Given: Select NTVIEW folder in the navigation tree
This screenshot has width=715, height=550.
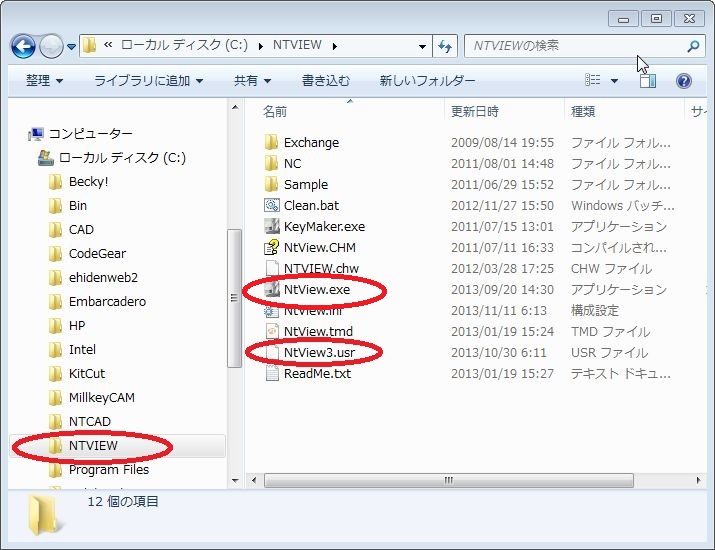Looking at the screenshot, I should coord(93,446).
